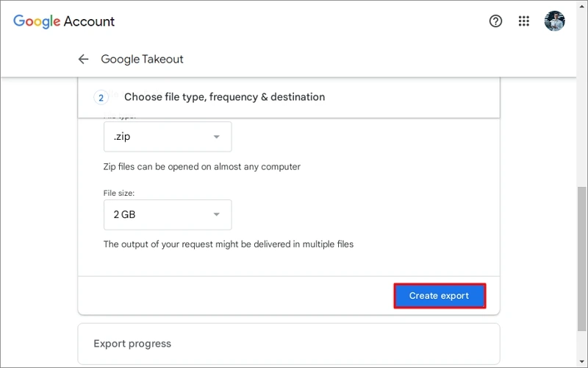Click the vertical scrollbar thumb
This screenshot has height=368, width=588.
point(581,259)
